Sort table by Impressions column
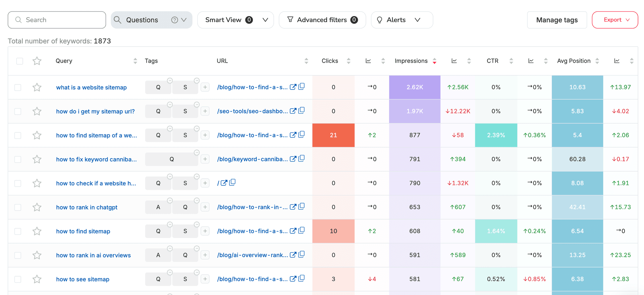 [x=434, y=61]
